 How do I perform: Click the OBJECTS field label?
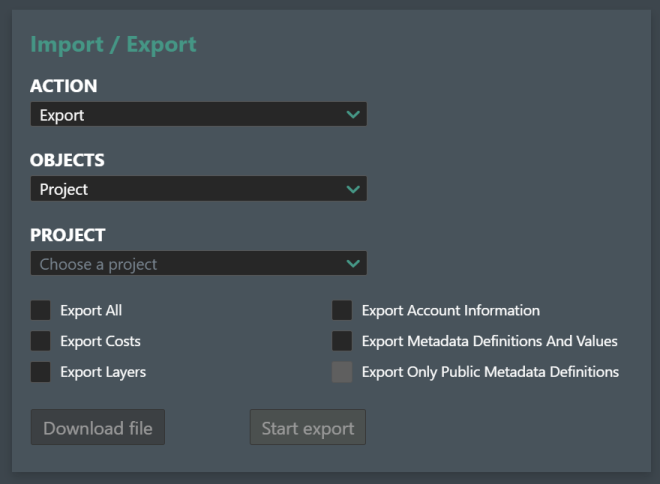point(67,160)
